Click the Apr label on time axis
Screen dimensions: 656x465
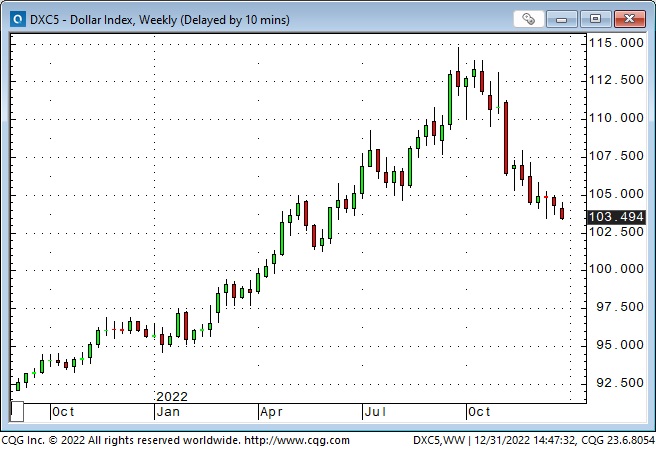(271, 412)
